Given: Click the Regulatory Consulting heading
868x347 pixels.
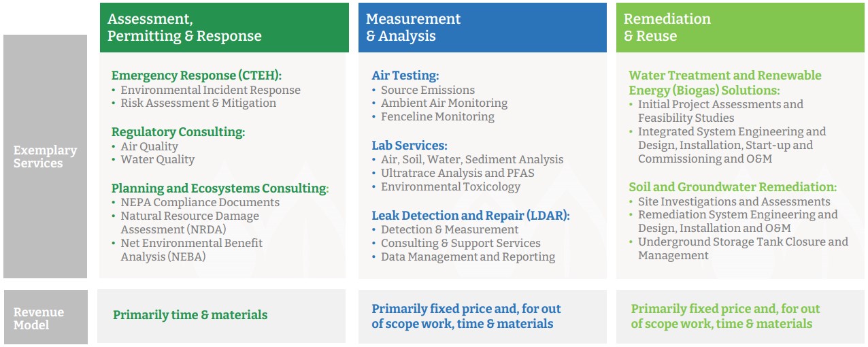Looking at the screenshot, I should coord(178,132).
